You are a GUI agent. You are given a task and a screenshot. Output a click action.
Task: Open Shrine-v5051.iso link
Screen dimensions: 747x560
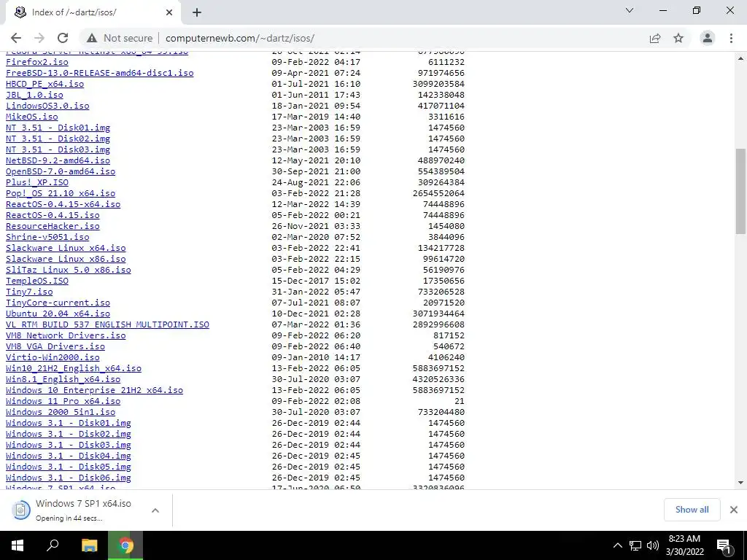[x=47, y=237]
